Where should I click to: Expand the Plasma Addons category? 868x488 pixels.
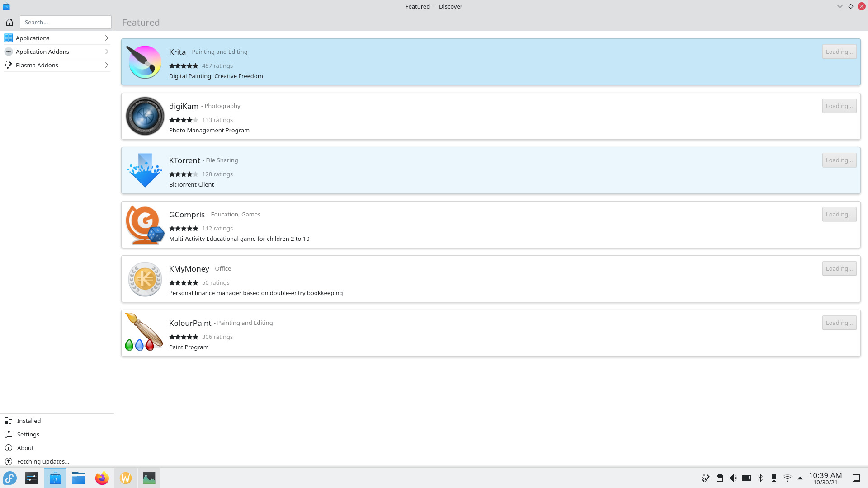[107, 65]
